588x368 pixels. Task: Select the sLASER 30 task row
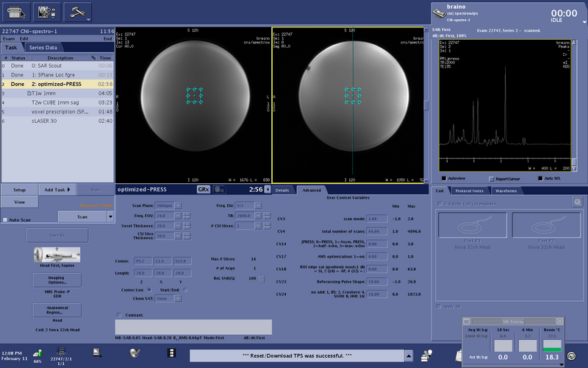(x=58, y=121)
